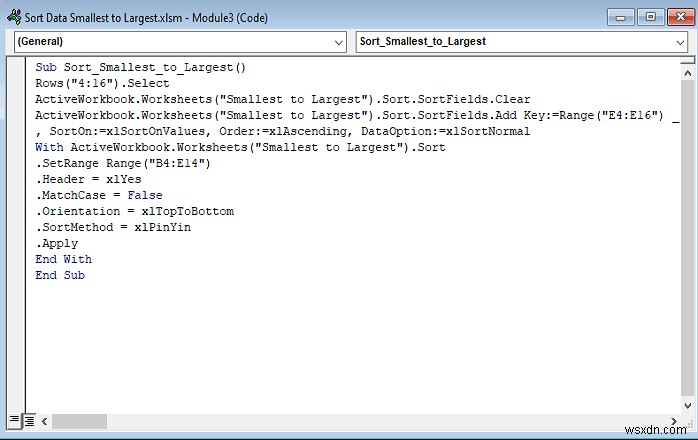Click the '.Orientation = xlTopToBottom' line
This screenshot has height=440, width=698.
tap(135, 212)
